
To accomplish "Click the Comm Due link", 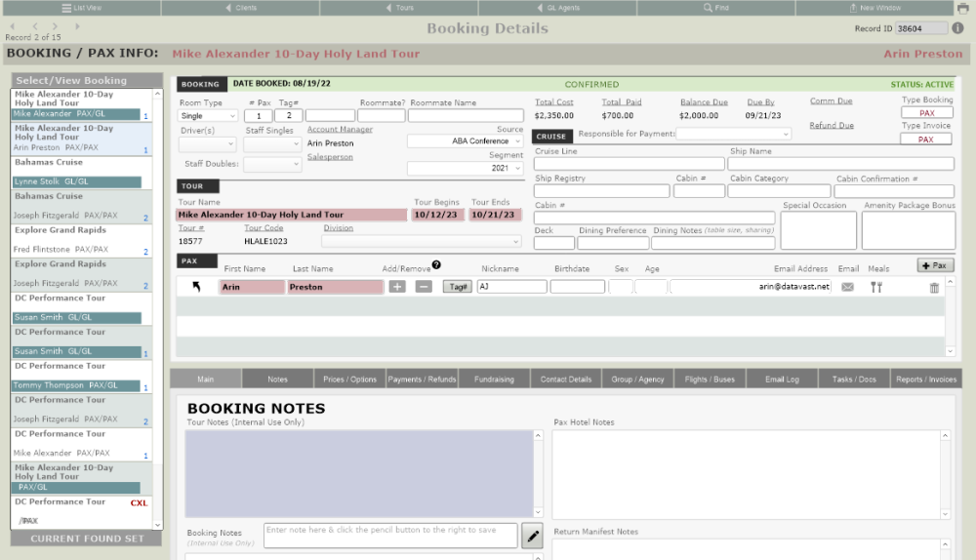I will tap(831, 100).
